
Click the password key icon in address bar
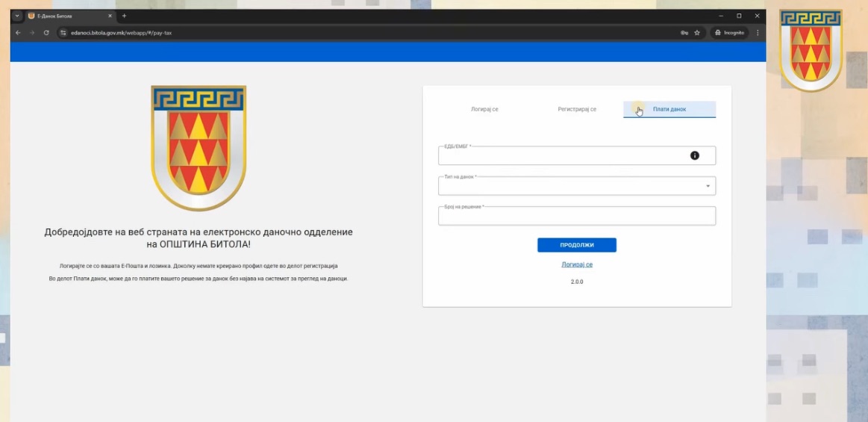click(x=684, y=33)
